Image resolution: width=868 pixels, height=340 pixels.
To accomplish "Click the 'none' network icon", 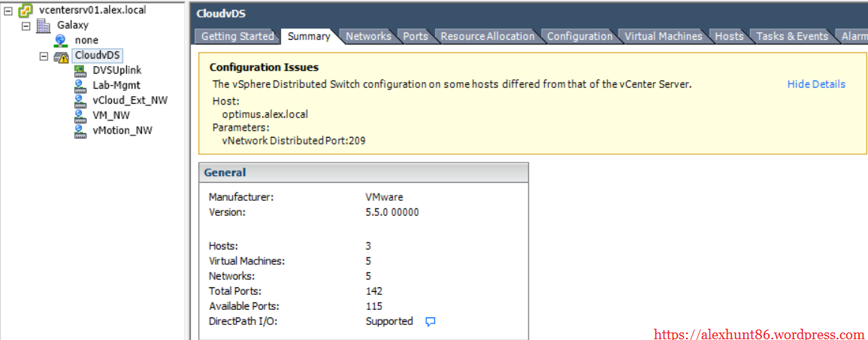I will click(62, 41).
